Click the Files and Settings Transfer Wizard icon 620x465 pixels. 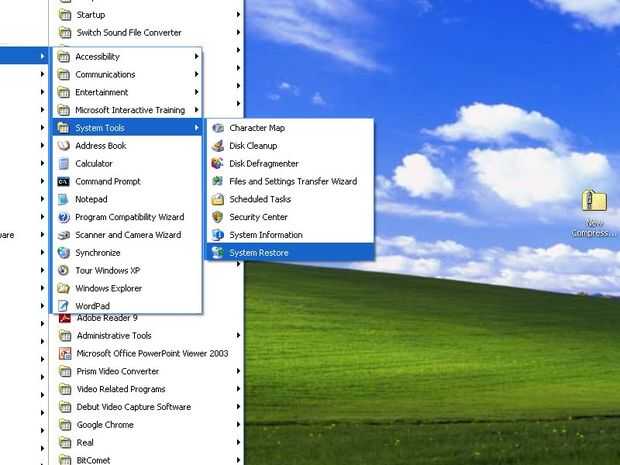pyautogui.click(x=217, y=181)
